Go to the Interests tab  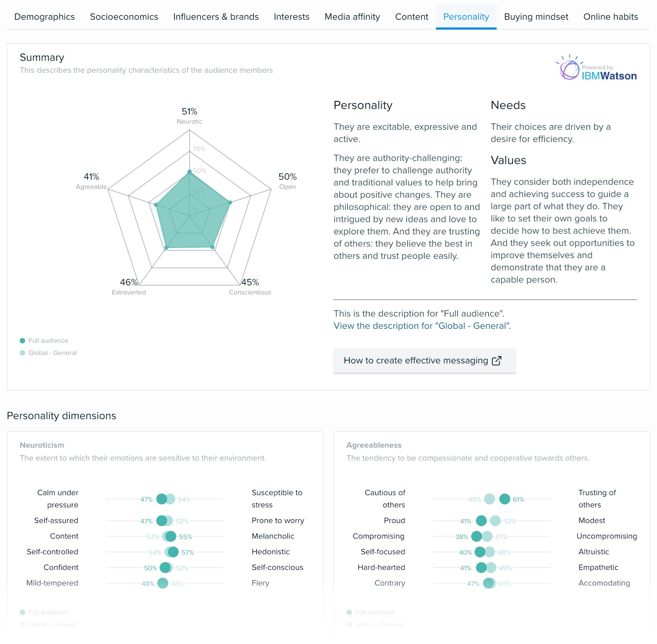click(x=291, y=17)
